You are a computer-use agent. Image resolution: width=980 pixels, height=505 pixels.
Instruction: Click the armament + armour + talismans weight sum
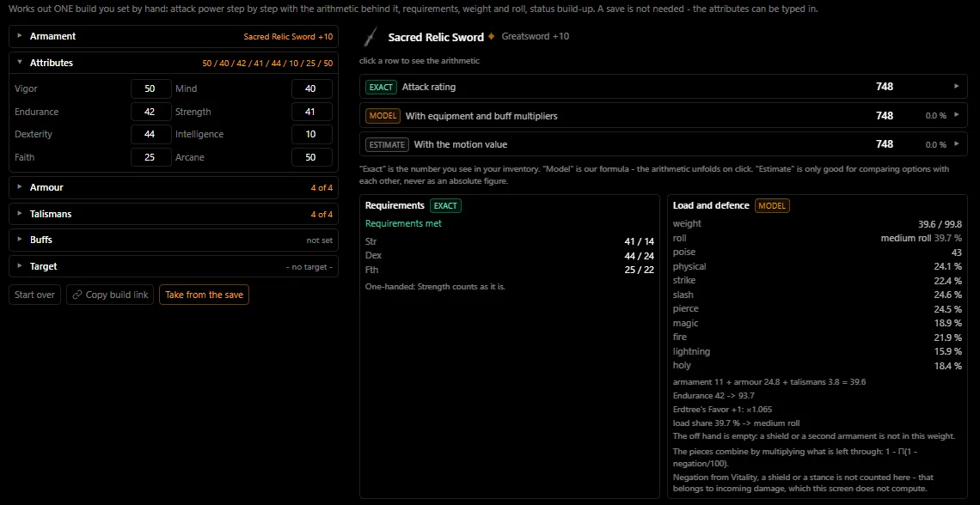tap(769, 382)
